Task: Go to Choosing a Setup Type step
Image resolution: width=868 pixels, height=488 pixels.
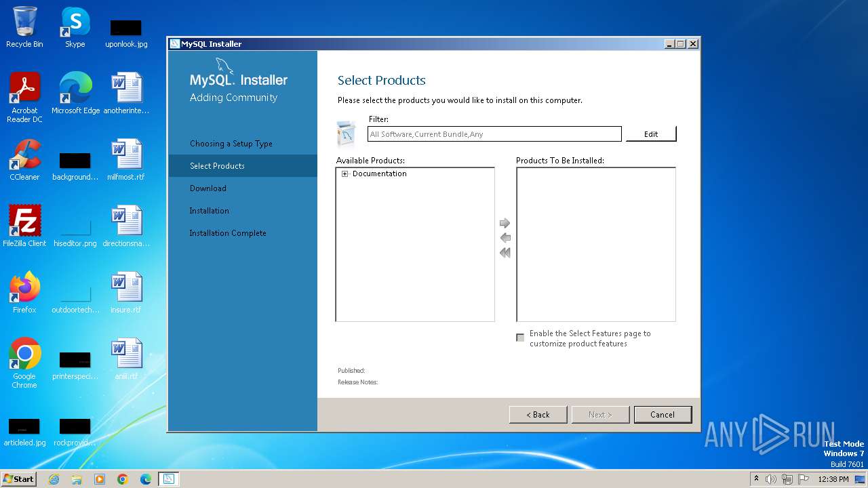Action: [x=231, y=144]
